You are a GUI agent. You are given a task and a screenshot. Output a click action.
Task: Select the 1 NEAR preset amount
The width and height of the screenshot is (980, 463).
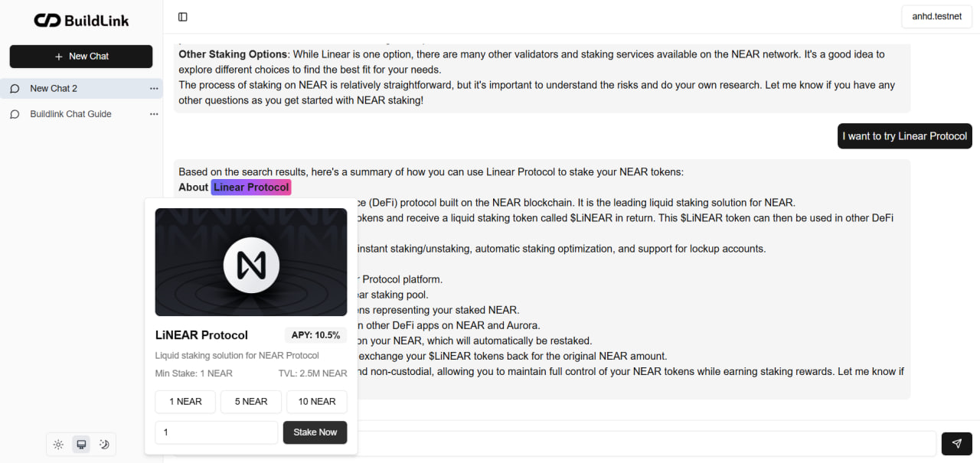[x=185, y=402]
